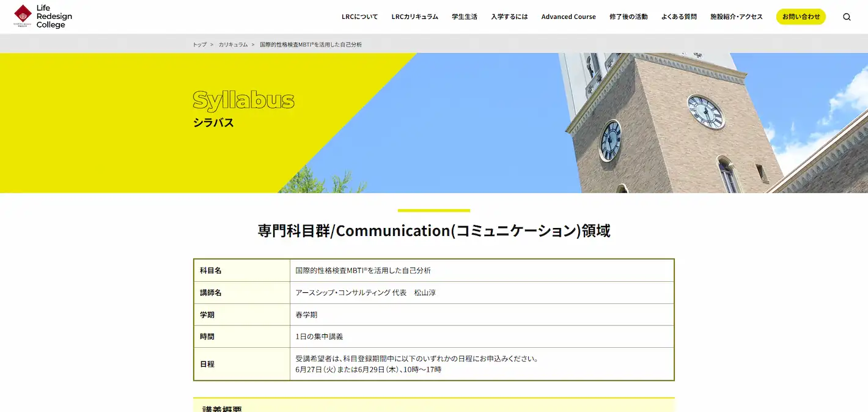Open the Advanced Course menu item

coord(568,17)
